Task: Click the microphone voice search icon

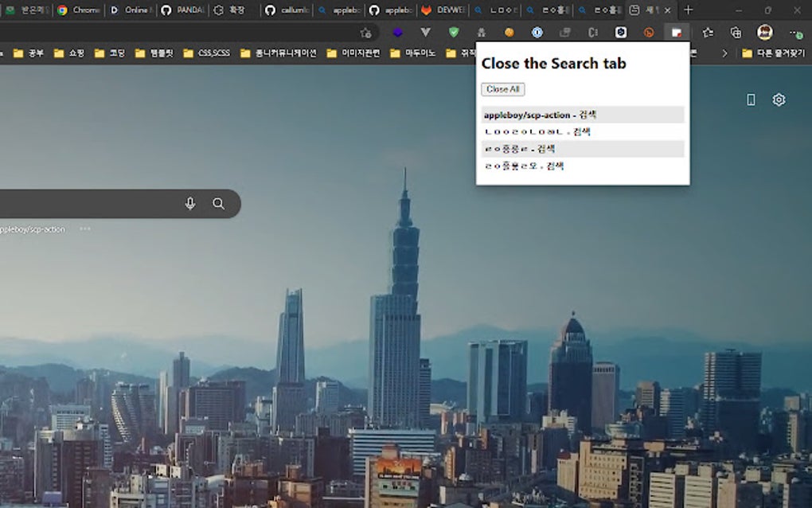Action: pyautogui.click(x=190, y=204)
